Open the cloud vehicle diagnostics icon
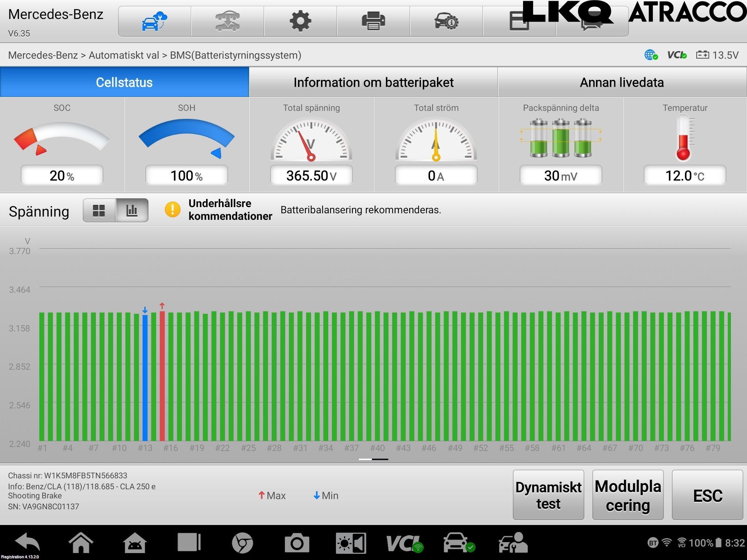 tap(154, 21)
